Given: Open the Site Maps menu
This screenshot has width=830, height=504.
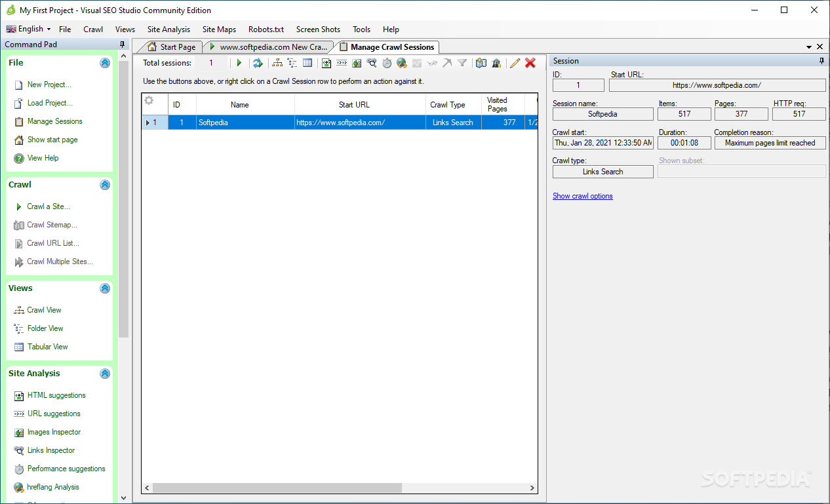Looking at the screenshot, I should tap(219, 29).
